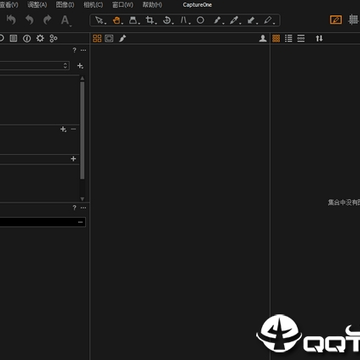Open the 相机(C) menu
360x360 pixels.
(93, 5)
